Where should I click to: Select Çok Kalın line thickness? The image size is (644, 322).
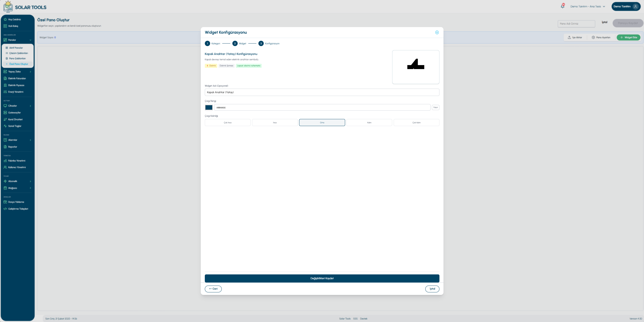coord(416,123)
